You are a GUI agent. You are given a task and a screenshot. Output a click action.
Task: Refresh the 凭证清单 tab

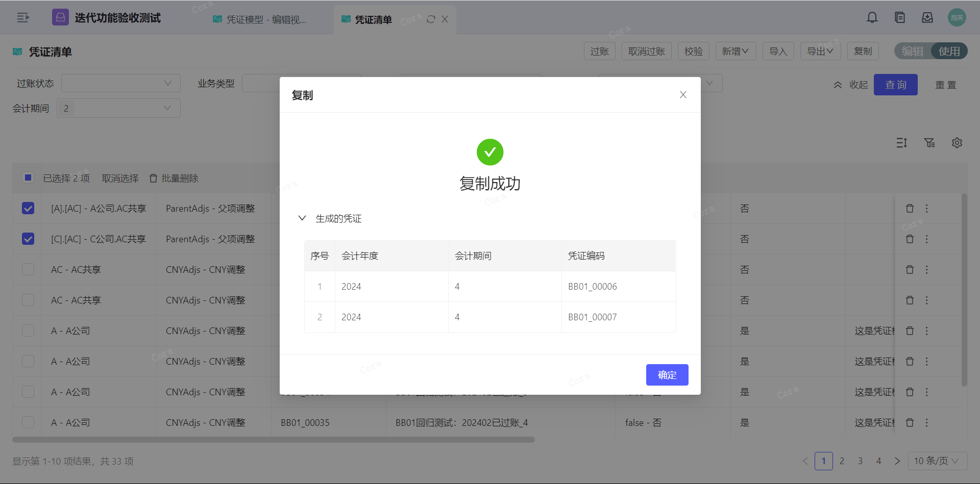point(431,19)
